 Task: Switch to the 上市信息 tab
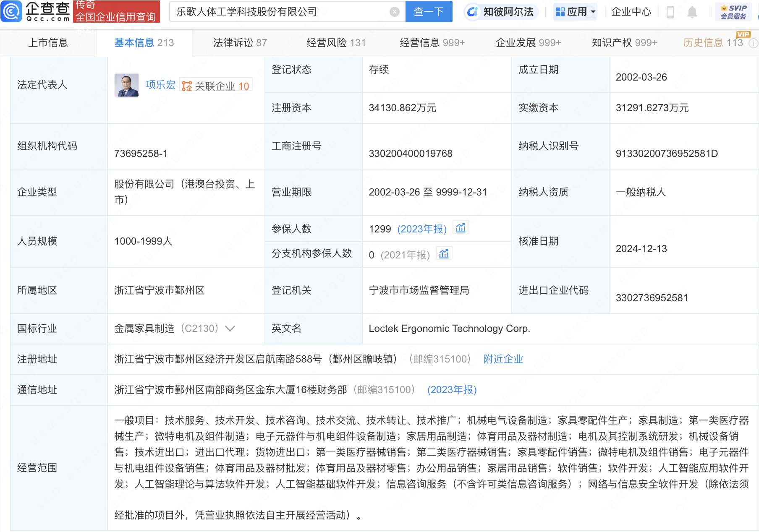[48, 43]
